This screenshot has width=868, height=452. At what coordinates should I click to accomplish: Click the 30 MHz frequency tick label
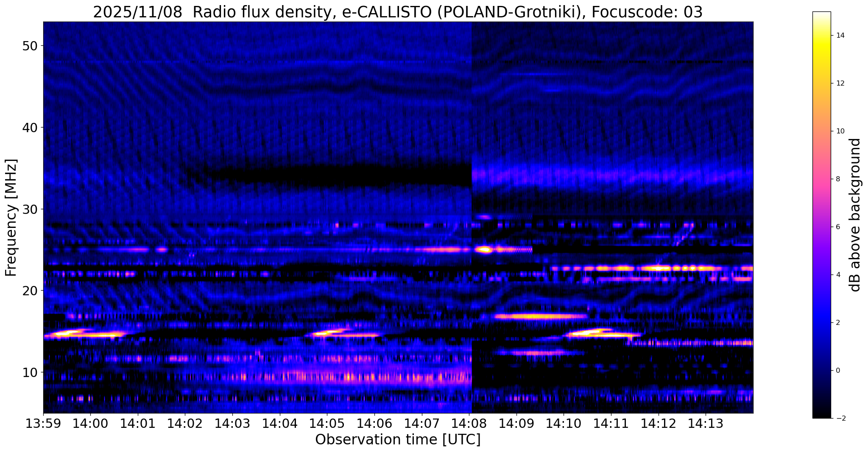(30, 209)
